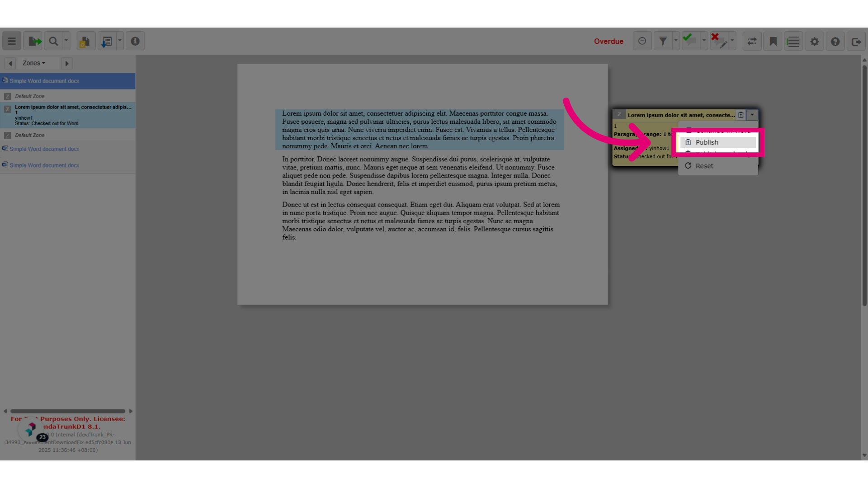Image resolution: width=868 pixels, height=488 pixels.
Task: Expand dropdown beside red X comment icon
Action: [x=732, y=41]
